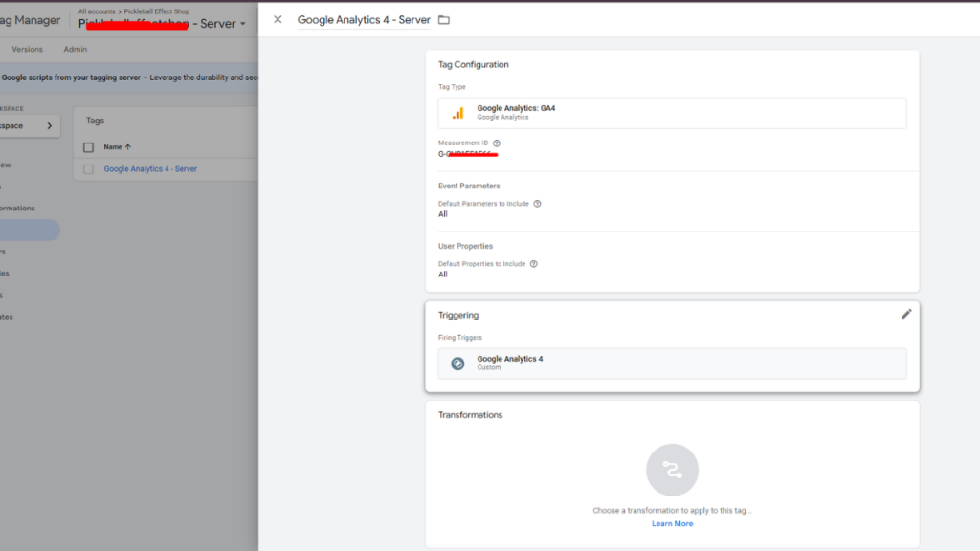The height and width of the screenshot is (551, 980).
Task: Open help for Default Parameters to Include
Action: 537,204
